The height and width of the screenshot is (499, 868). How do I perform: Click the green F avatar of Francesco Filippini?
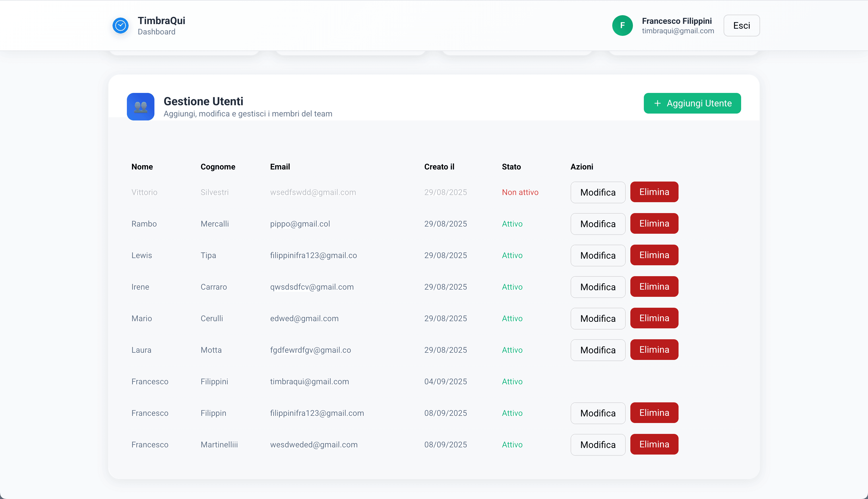(623, 25)
